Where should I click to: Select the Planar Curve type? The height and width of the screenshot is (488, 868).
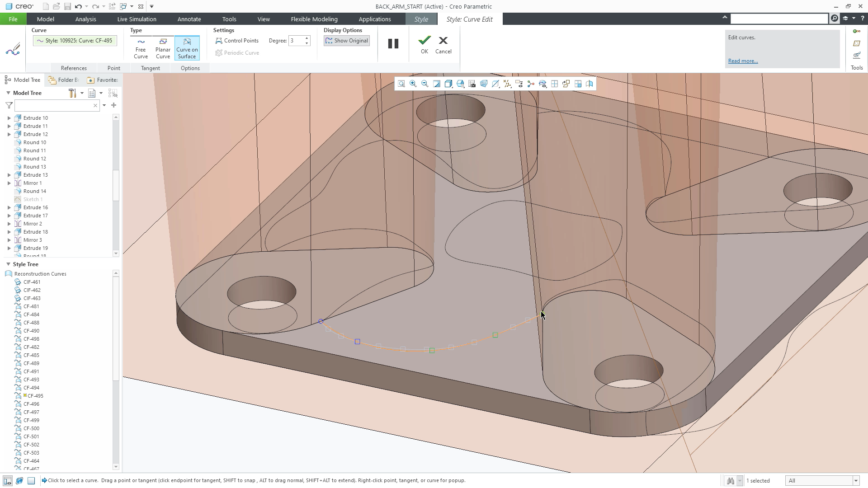point(163,48)
